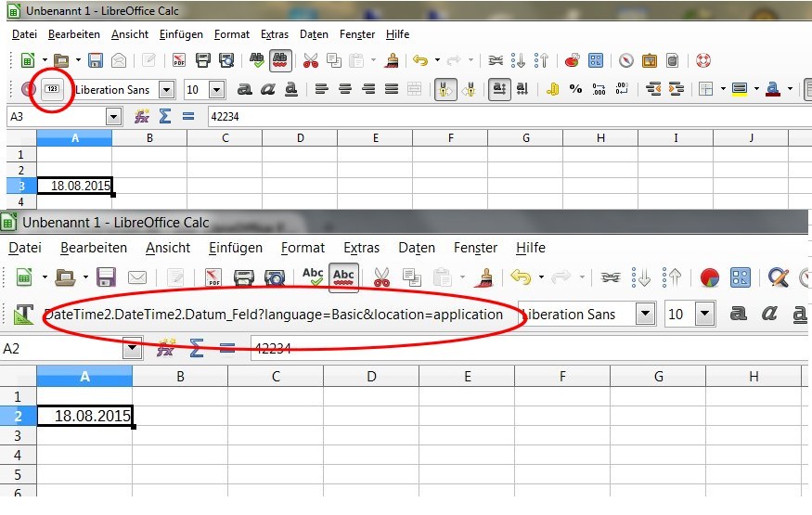This screenshot has height=515, width=812.
Task: Toggle auto spellcheck Abc in lower window
Action: click(343, 277)
